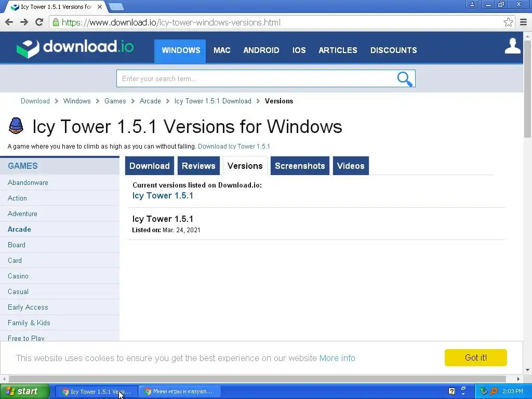Click Download Icy Tower 1.5.1 description link
Screen dimensions: 532x399
[234, 146]
